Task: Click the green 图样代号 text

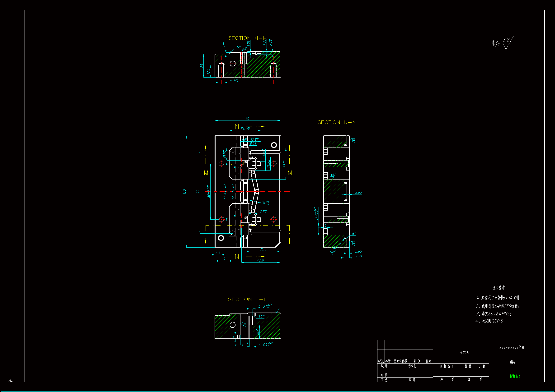Action: (515, 376)
